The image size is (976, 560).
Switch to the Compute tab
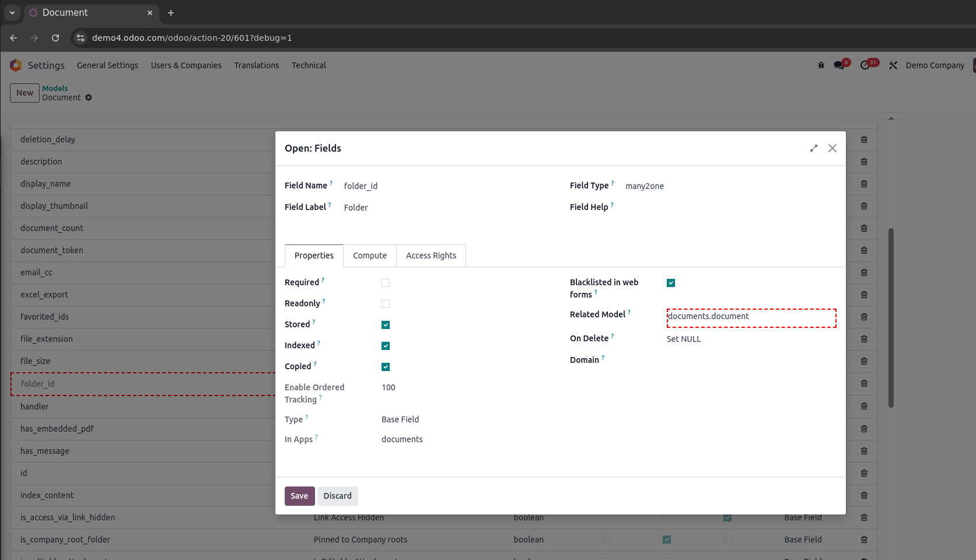(369, 256)
